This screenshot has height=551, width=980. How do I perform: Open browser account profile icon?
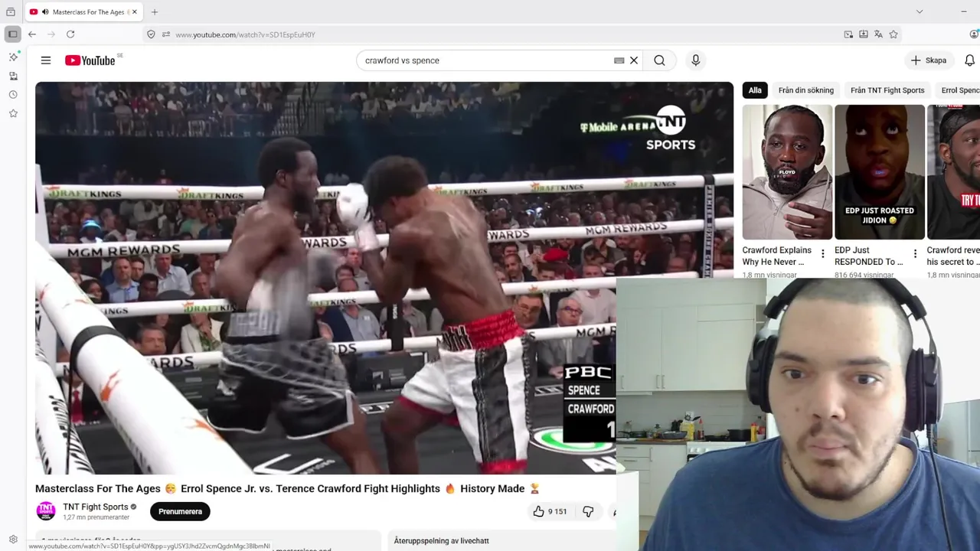(x=974, y=34)
